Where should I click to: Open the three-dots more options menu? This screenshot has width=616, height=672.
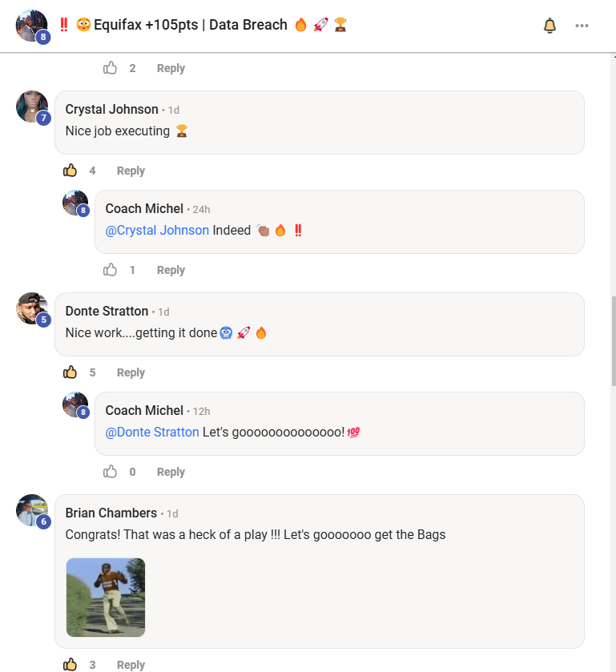pyautogui.click(x=582, y=26)
